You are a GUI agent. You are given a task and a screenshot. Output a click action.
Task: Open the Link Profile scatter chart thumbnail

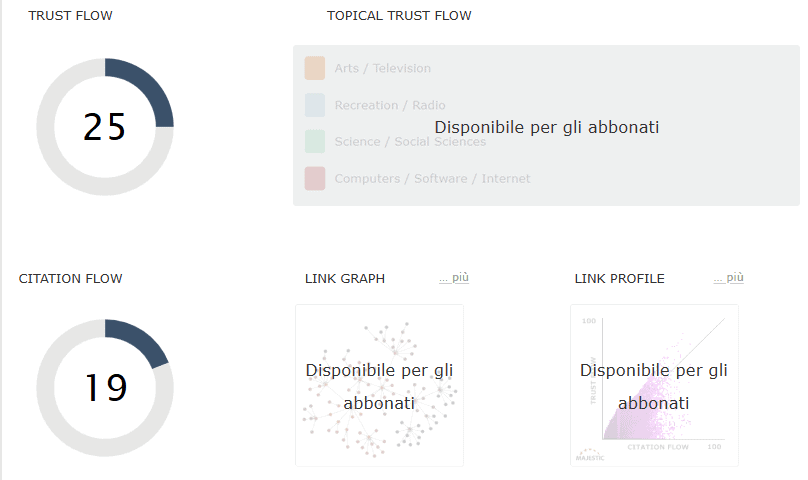pyautogui.click(x=654, y=386)
